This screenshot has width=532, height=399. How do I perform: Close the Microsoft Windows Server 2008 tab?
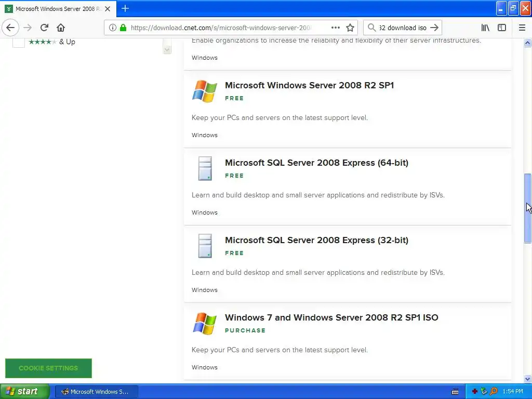coord(108,9)
